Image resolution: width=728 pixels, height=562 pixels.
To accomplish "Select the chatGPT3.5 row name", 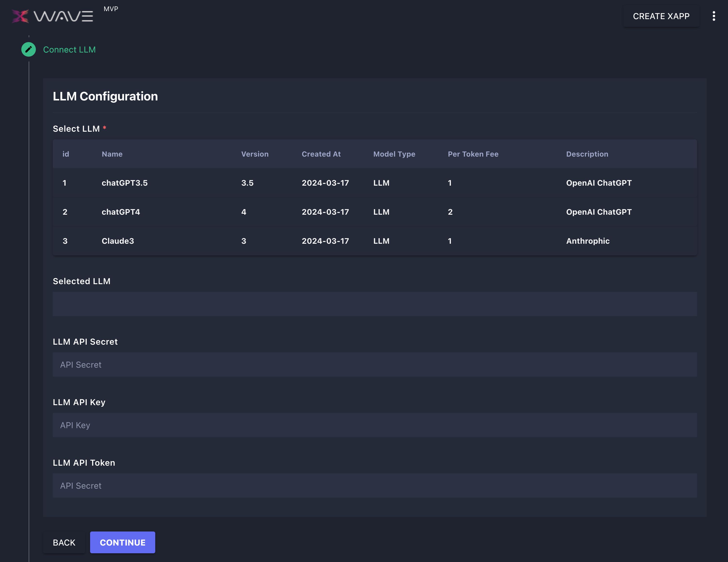I will pyautogui.click(x=124, y=183).
